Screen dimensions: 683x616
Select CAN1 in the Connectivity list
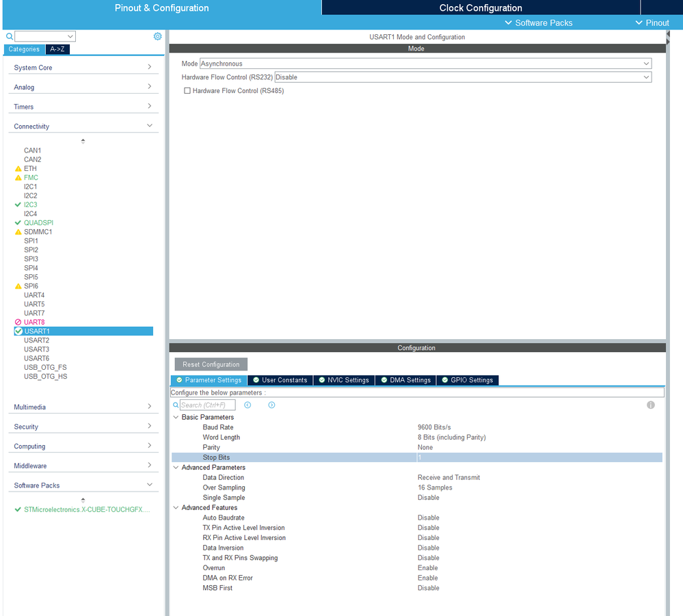32,150
